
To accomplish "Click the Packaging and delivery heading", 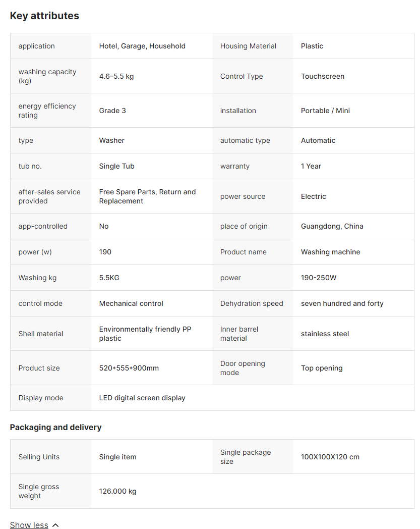I will 55,427.
